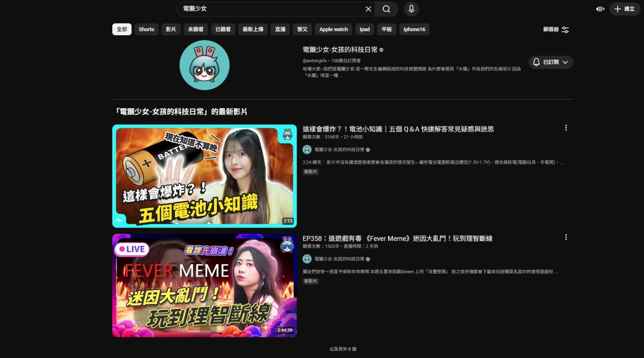Start a voice search with the microphone icon
The image size is (644, 358).
411,9
